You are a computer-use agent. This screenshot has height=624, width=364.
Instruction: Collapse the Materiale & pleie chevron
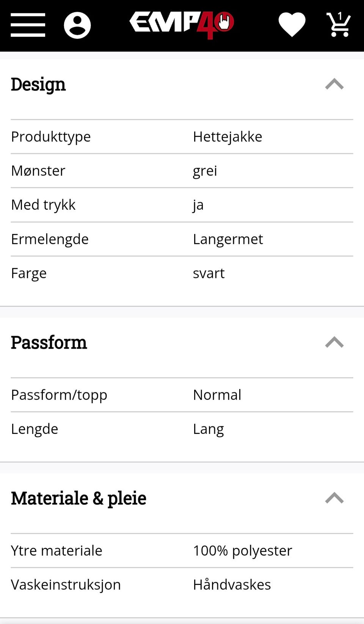click(x=334, y=498)
